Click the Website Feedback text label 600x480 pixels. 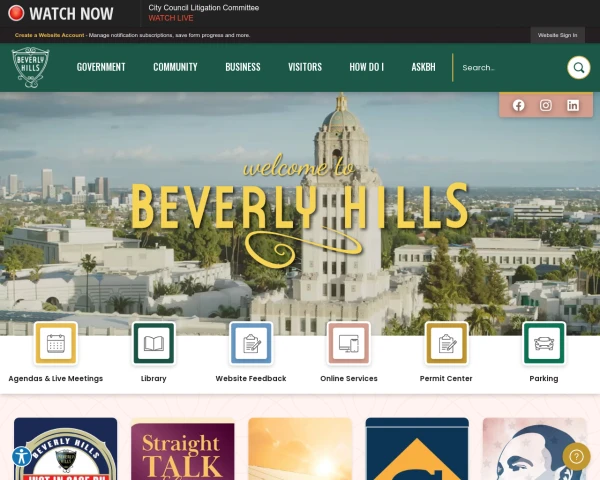(251, 379)
